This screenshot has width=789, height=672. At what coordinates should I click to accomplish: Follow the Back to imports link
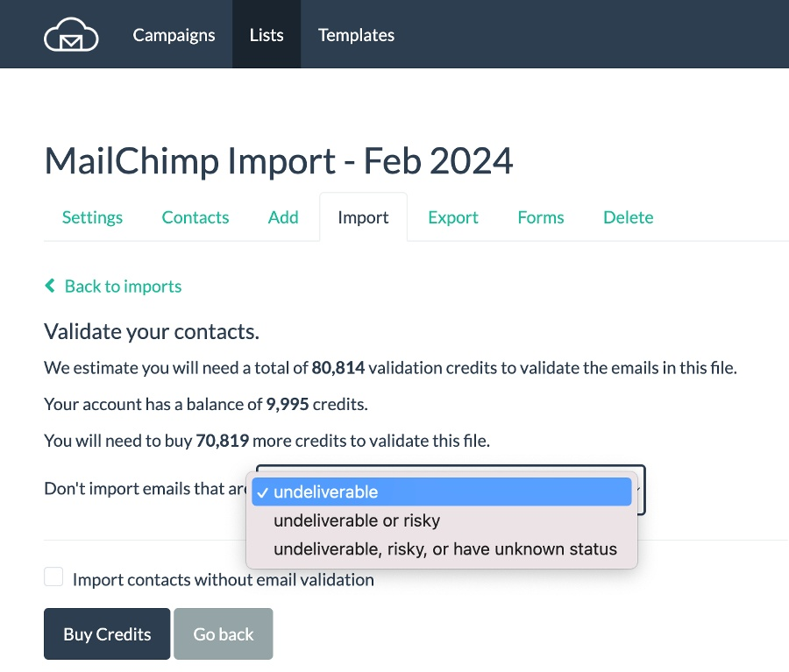[x=123, y=286]
